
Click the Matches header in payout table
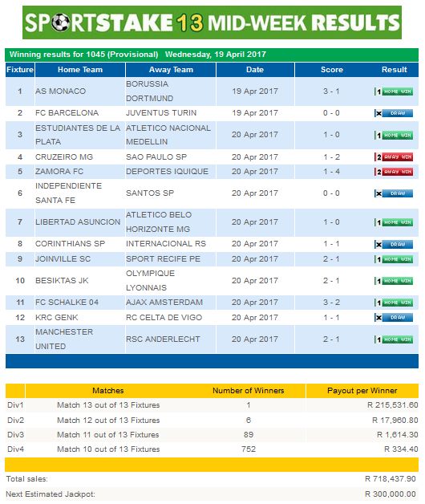[x=108, y=391]
